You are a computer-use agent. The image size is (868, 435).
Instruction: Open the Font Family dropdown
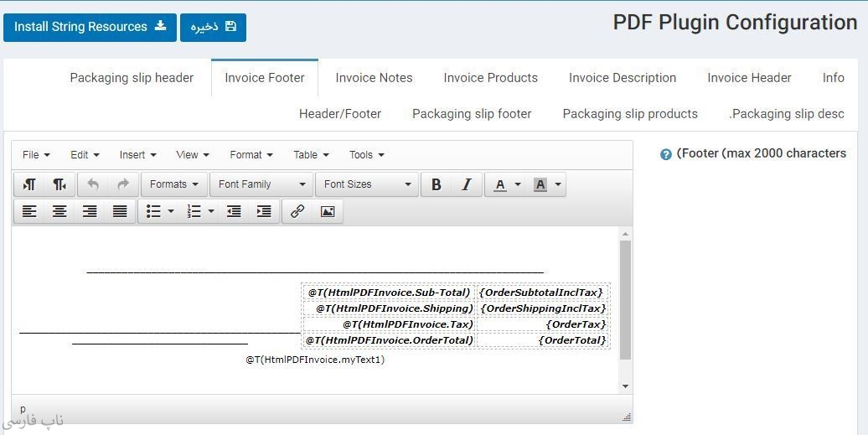click(261, 184)
